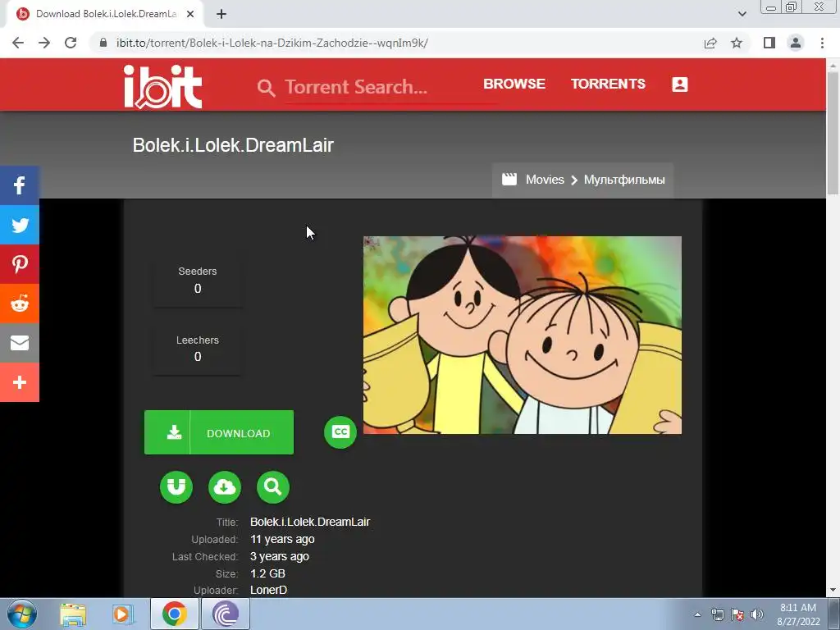The height and width of the screenshot is (630, 840).
Task: Click the uploader name LonerD
Action: tap(268, 590)
